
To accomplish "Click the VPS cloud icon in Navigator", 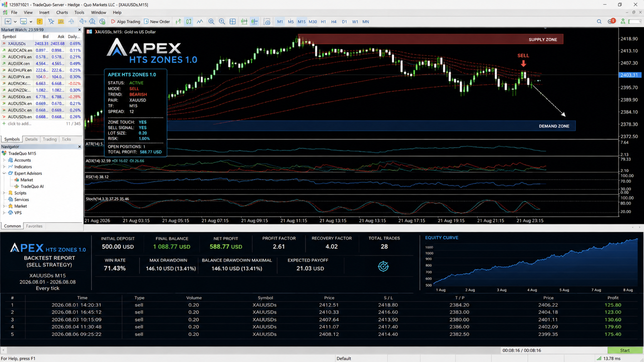I will click(x=11, y=212).
